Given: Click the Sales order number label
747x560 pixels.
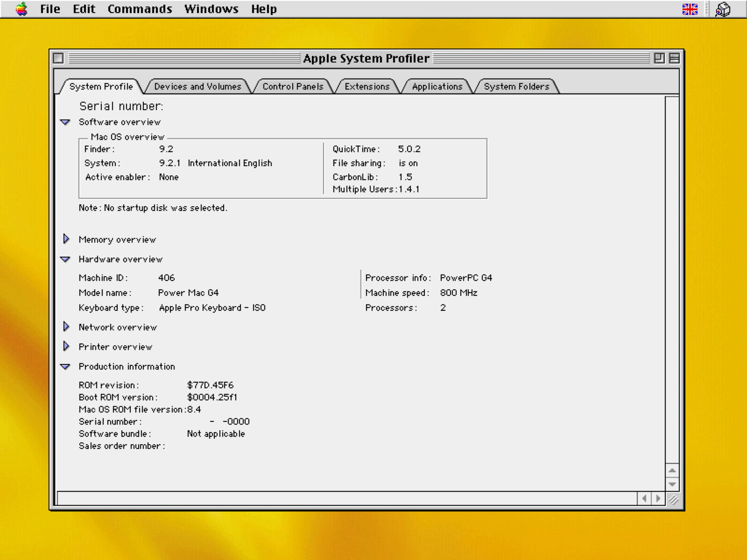Looking at the screenshot, I should coord(121,446).
